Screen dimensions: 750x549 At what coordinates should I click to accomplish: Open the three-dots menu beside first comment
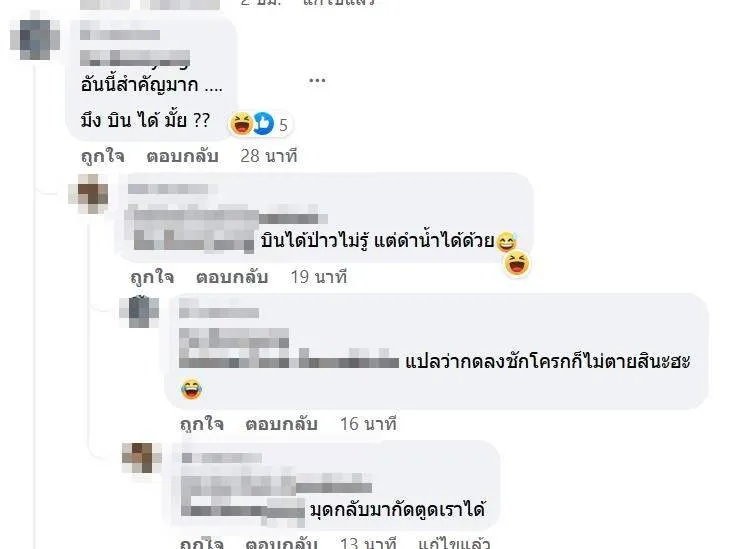click(x=317, y=80)
